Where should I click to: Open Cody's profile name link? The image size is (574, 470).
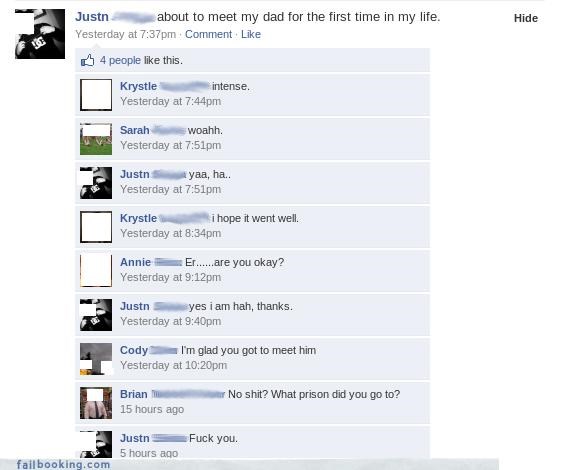[134, 350]
